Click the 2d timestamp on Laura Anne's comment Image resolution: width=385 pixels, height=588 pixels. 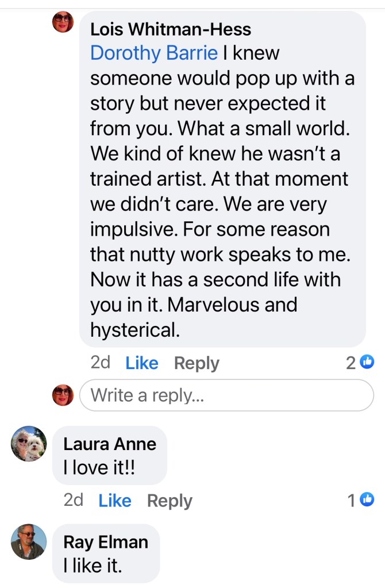(x=74, y=501)
